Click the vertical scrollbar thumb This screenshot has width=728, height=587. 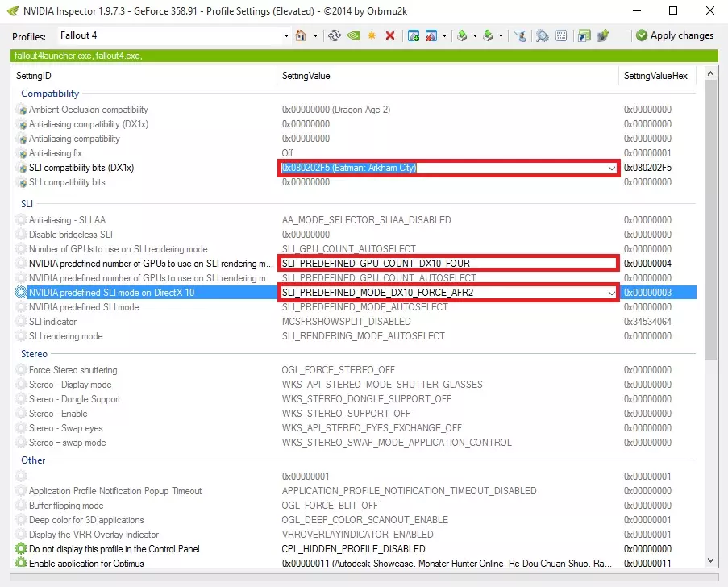[x=710, y=220]
